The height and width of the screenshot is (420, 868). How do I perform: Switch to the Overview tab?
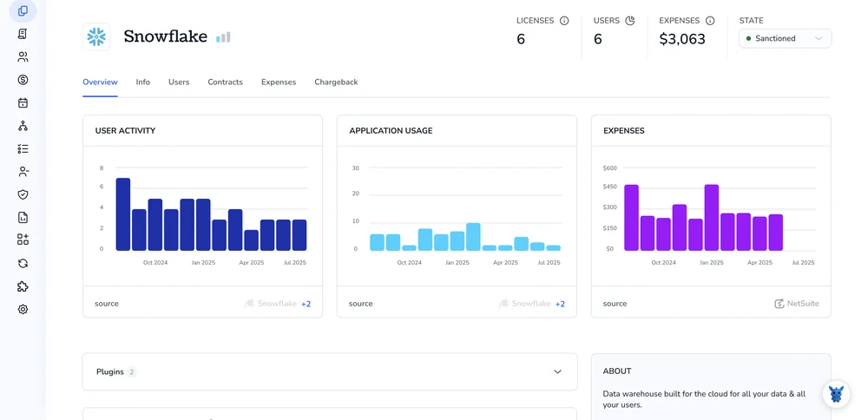(x=100, y=82)
